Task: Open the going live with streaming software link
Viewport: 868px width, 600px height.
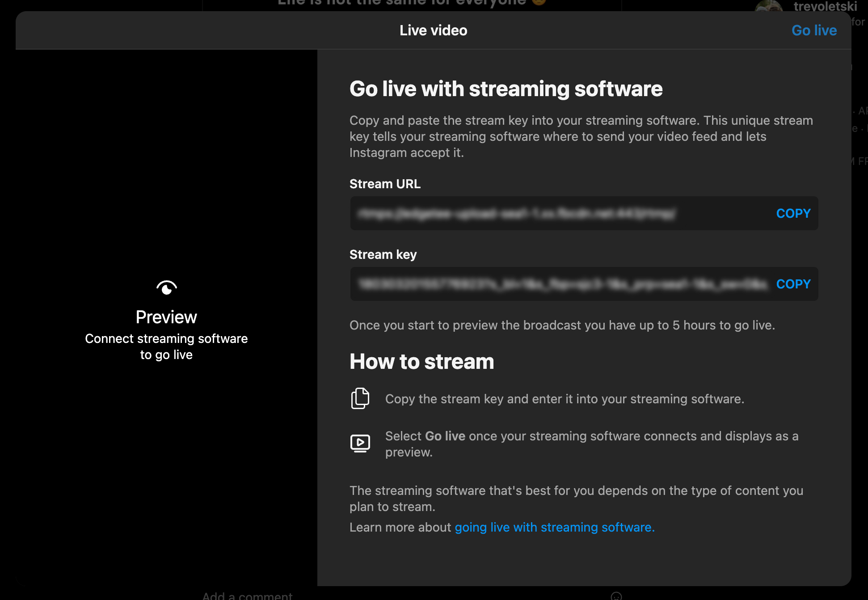Action: 554,528
